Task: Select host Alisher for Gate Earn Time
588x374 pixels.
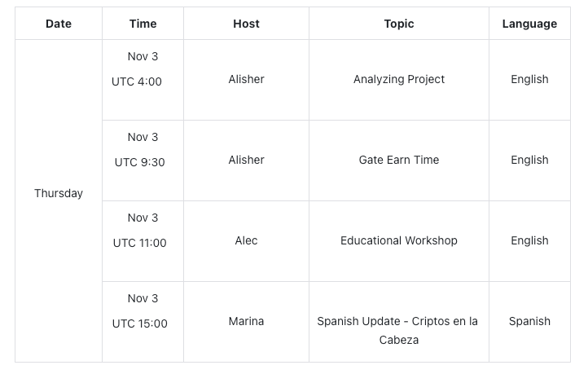Action: [x=246, y=160]
